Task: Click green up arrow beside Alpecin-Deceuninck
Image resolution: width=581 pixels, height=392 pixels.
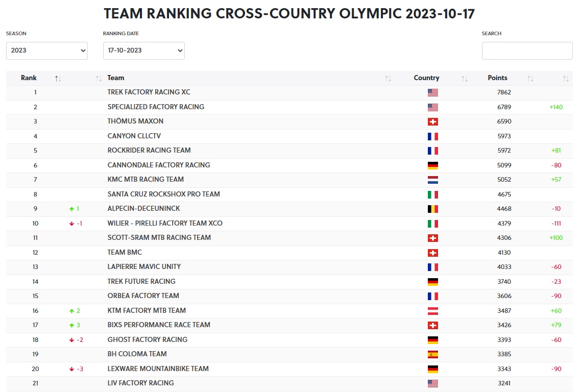Action: pyautogui.click(x=71, y=209)
